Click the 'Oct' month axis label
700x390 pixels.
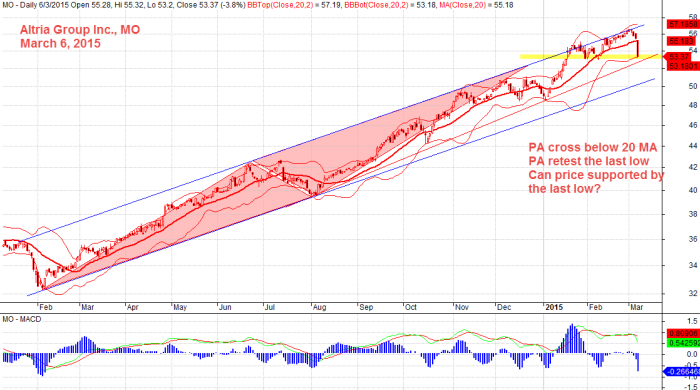click(410, 307)
